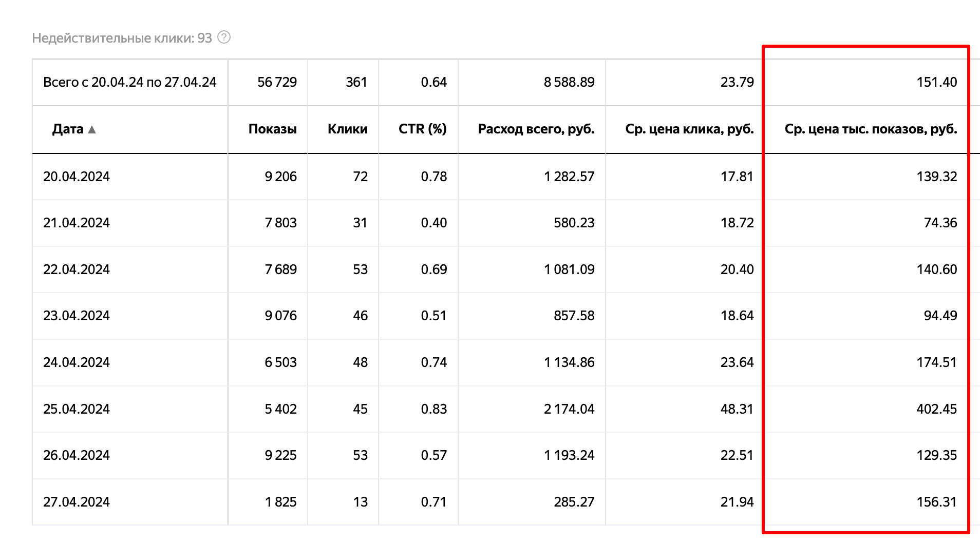The height and width of the screenshot is (543, 980).
Task: Select the click price 48.31
Action: click(737, 409)
